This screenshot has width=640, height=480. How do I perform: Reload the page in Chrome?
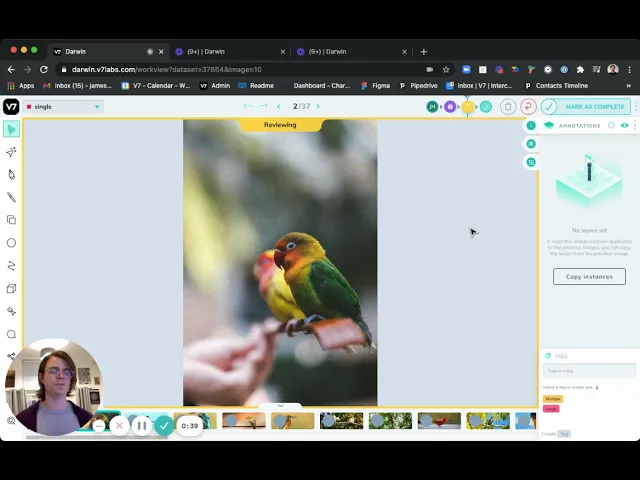44,70
